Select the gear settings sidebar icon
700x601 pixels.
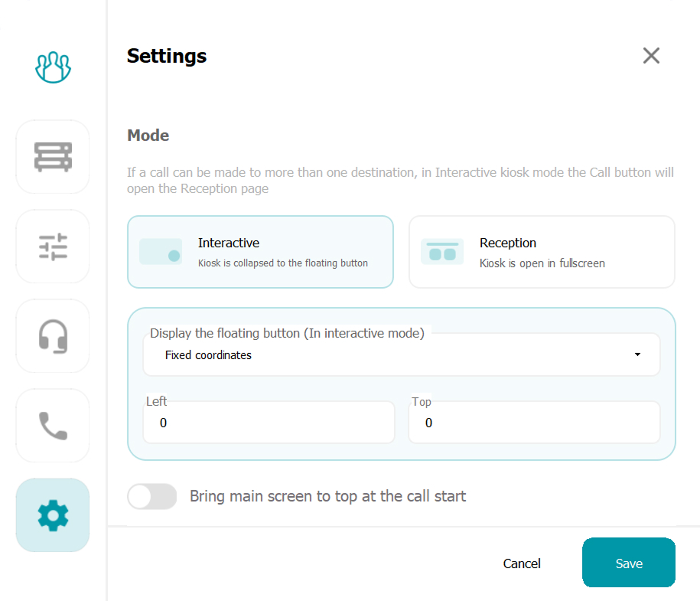(53, 515)
